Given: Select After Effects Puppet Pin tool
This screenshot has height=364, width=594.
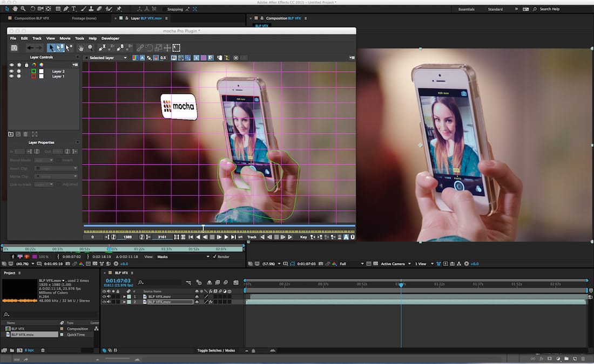Looking at the screenshot, I should 119,9.
